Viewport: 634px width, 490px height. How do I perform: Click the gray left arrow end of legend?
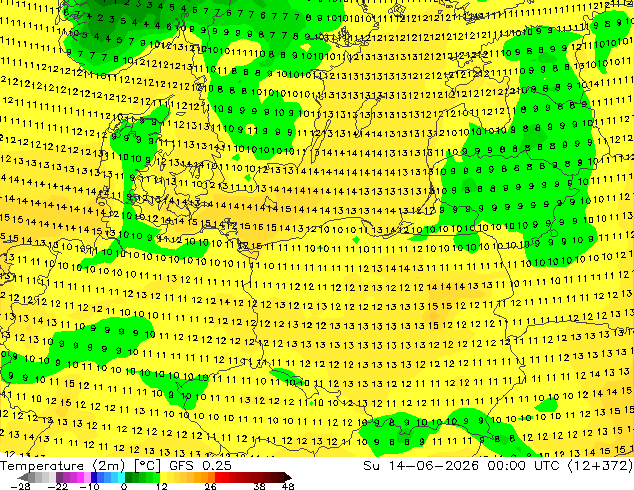coord(22,477)
